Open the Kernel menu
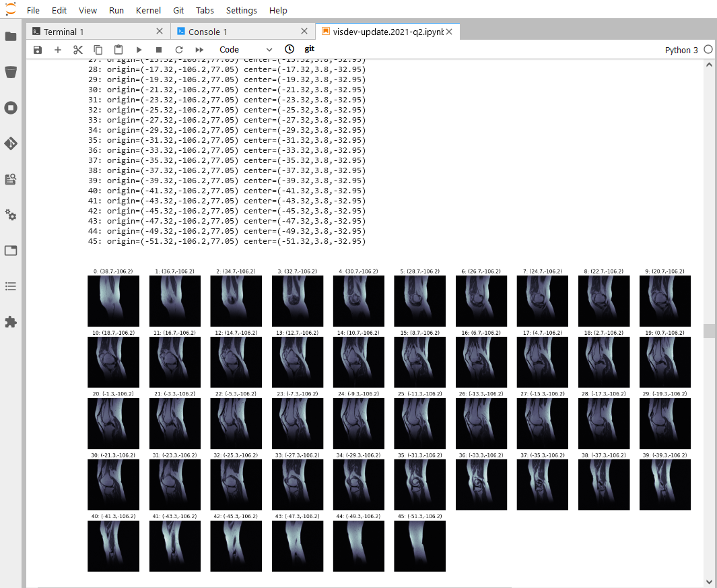Viewport: 717px width, 588px height. [x=148, y=10]
